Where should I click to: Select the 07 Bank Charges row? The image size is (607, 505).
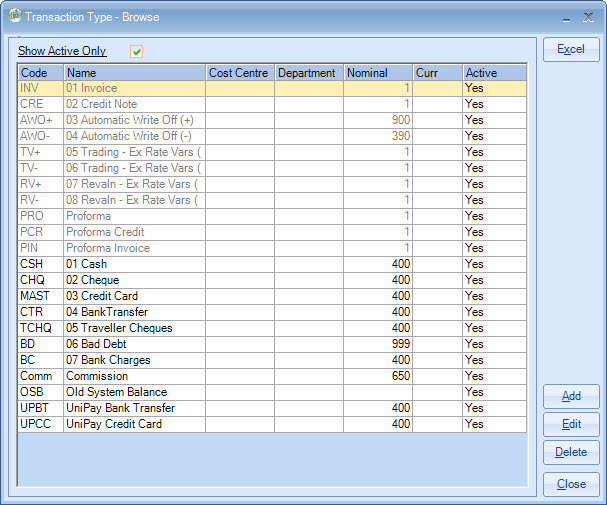pos(272,360)
